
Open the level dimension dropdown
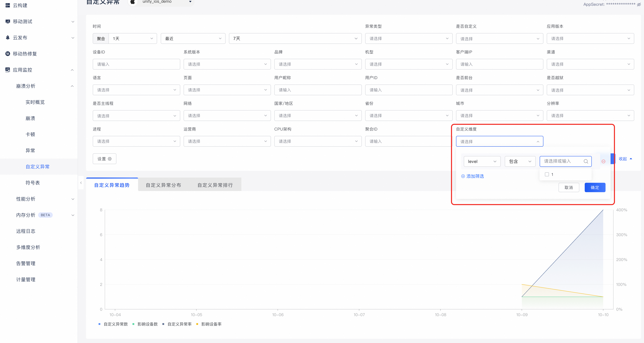482,161
